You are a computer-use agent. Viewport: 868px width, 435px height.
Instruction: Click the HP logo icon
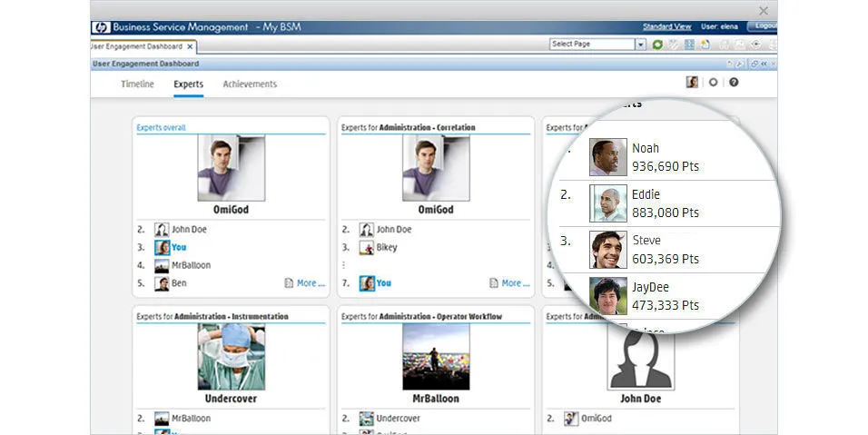[101, 27]
